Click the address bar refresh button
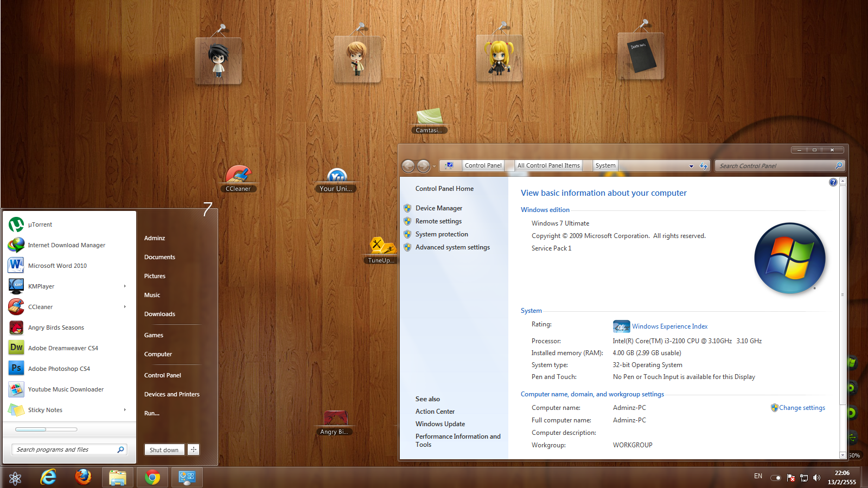 704,166
